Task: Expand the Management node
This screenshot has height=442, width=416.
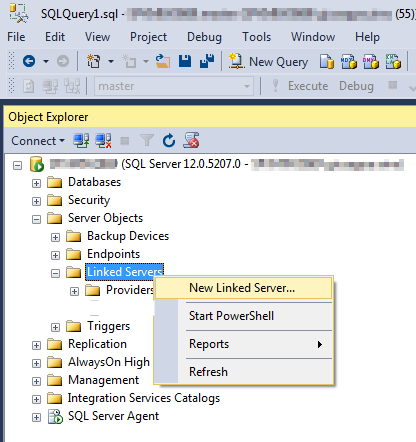Action: (x=36, y=381)
